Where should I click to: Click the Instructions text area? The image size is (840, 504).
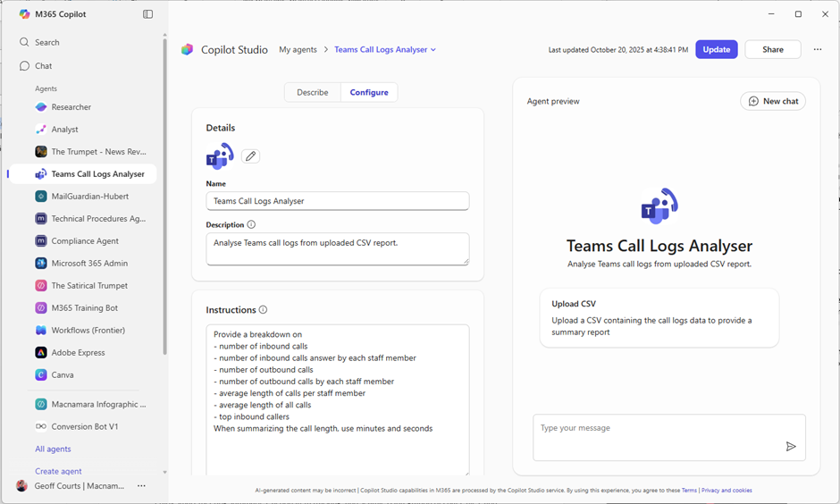(x=338, y=399)
